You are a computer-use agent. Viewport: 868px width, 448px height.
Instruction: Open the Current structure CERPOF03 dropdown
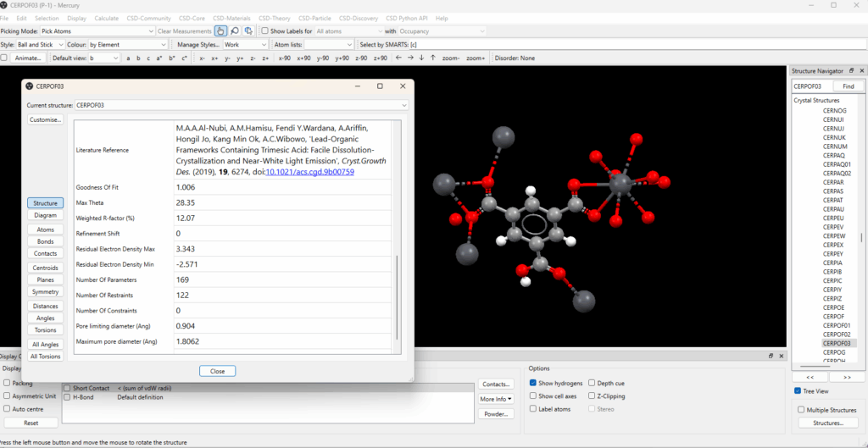tap(241, 105)
